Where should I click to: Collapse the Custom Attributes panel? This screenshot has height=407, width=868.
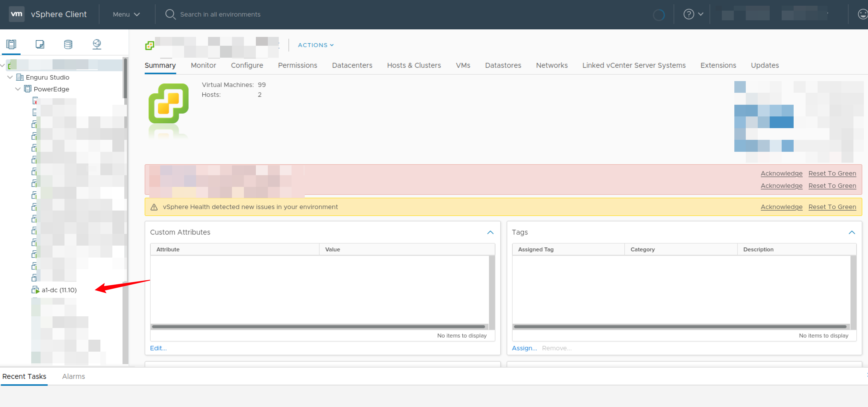pos(490,232)
